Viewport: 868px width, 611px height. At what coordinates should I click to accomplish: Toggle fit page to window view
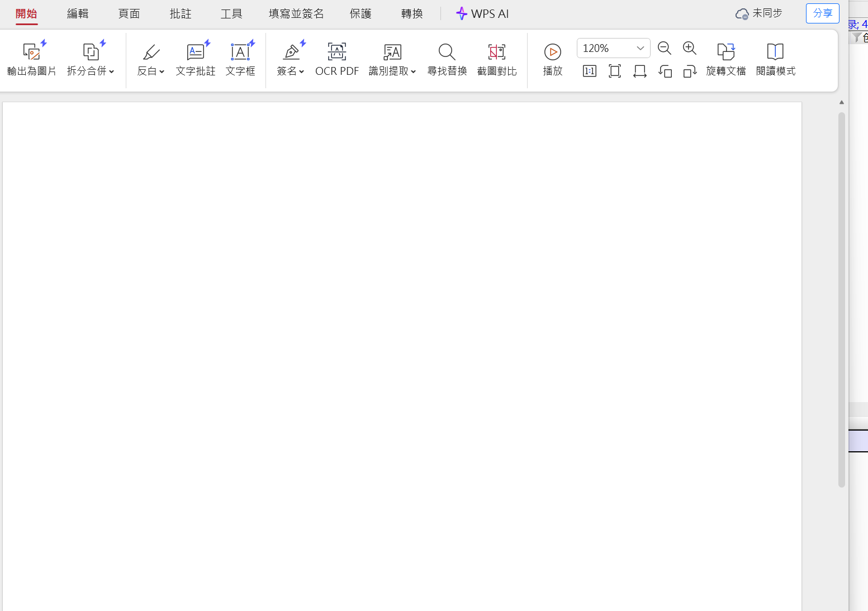615,71
